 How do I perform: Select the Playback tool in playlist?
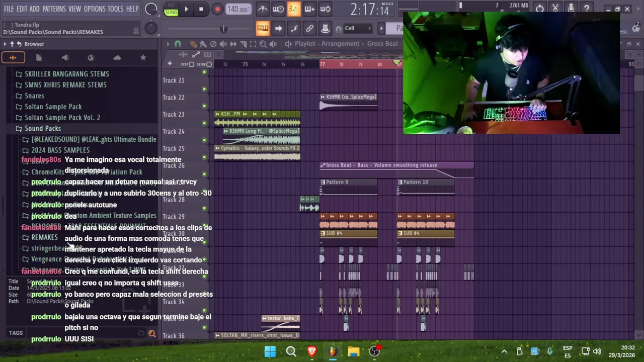point(273,44)
